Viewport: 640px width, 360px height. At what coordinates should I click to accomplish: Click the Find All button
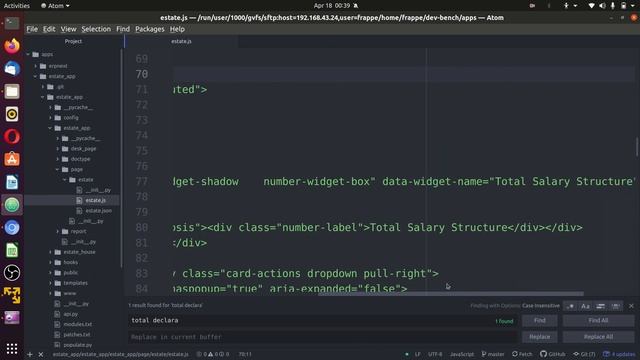598,320
